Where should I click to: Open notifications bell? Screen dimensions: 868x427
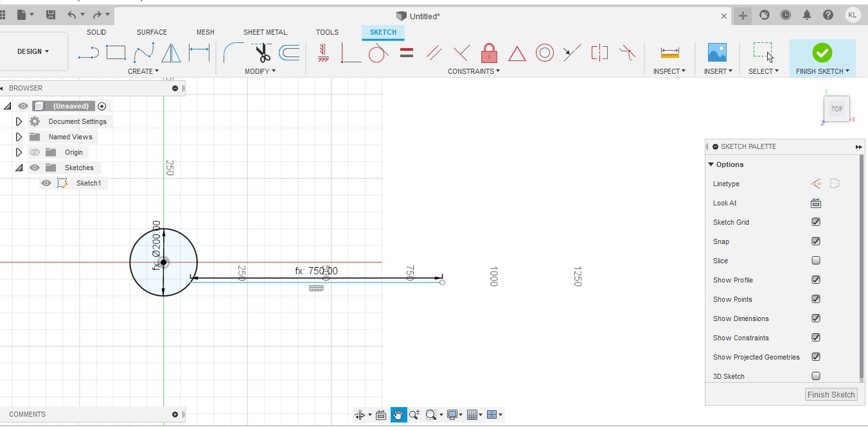click(807, 15)
